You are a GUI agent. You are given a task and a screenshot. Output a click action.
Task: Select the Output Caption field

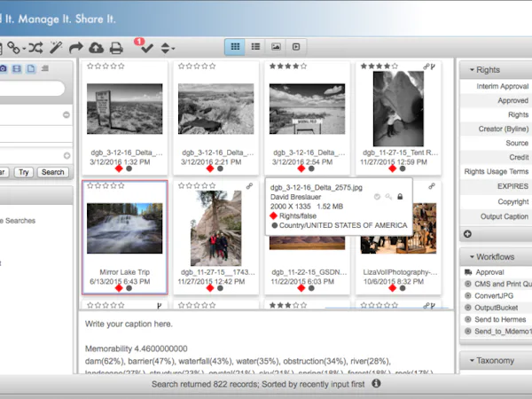(x=496, y=216)
